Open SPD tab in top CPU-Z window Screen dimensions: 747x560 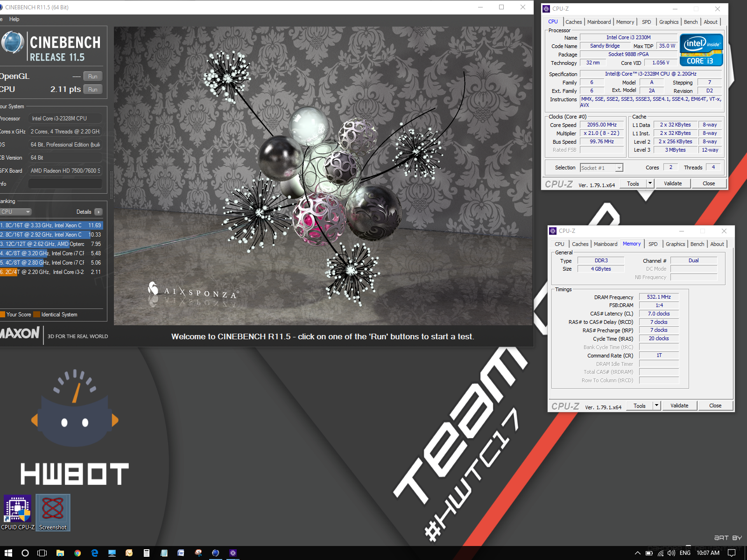(646, 22)
